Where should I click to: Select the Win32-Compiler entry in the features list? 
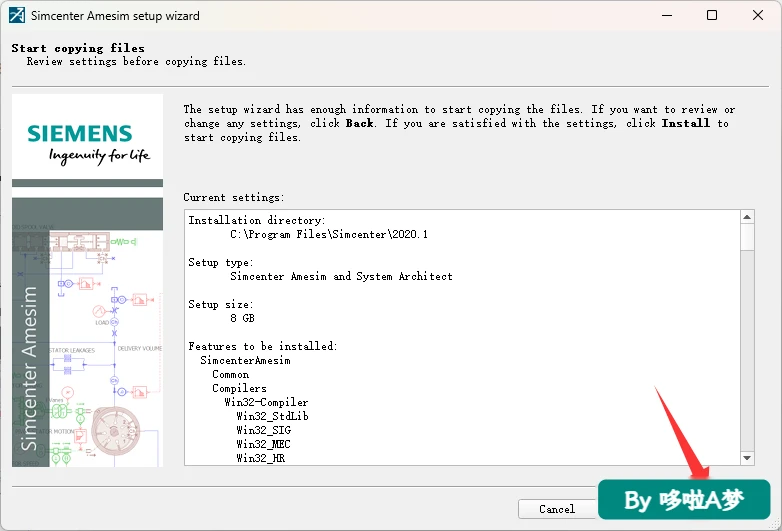(x=266, y=402)
